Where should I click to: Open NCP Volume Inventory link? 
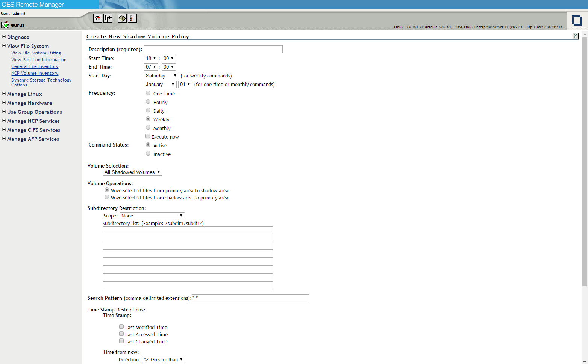[35, 73]
